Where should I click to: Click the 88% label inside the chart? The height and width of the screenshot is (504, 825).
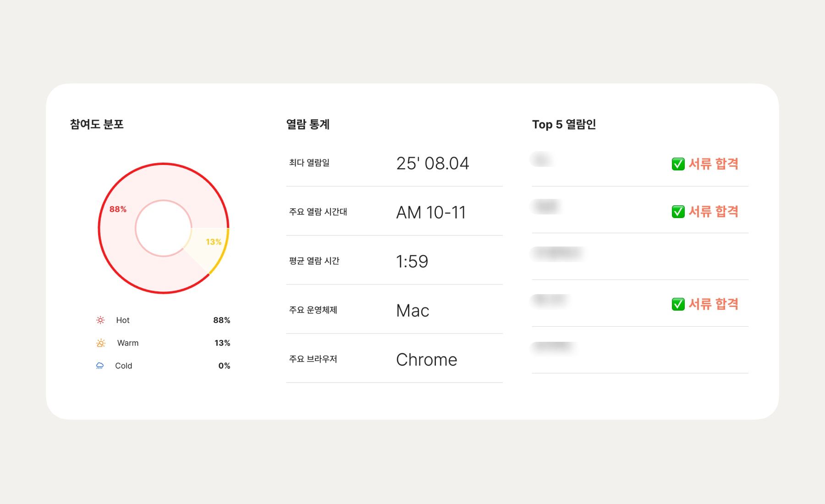pyautogui.click(x=118, y=209)
